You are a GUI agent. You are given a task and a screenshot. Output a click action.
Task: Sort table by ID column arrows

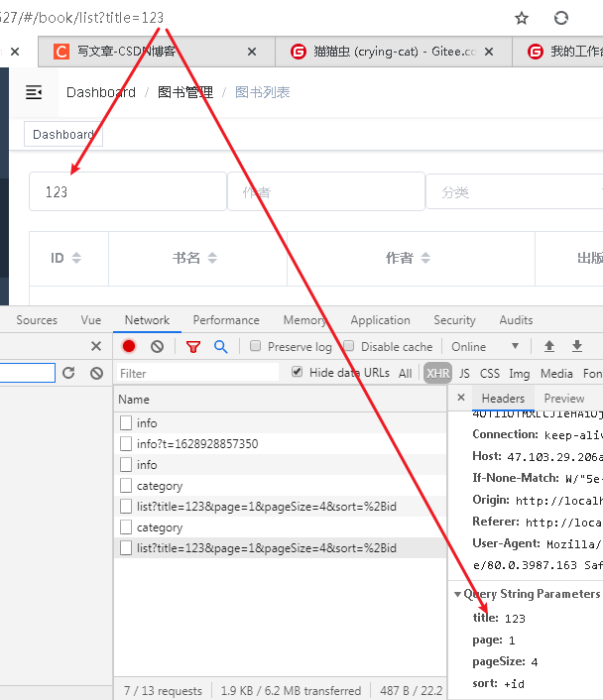click(x=76, y=258)
